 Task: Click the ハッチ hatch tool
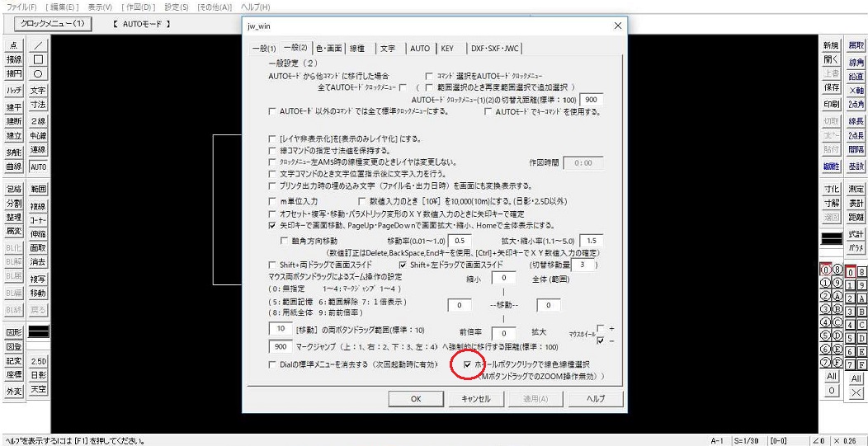coord(14,91)
